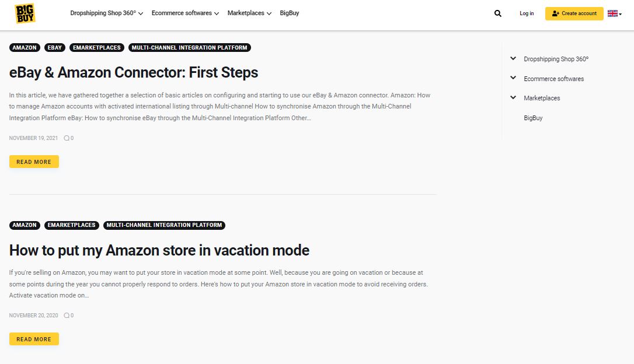Open the Dropshipping Shop 360° navigation dropdown
Screen dimensions: 634x364
click(x=106, y=12)
